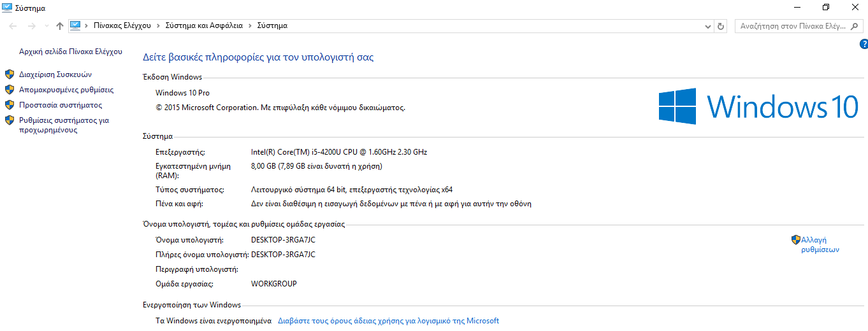Refresh the address bar view
This screenshot has height=331, width=868.
click(721, 26)
